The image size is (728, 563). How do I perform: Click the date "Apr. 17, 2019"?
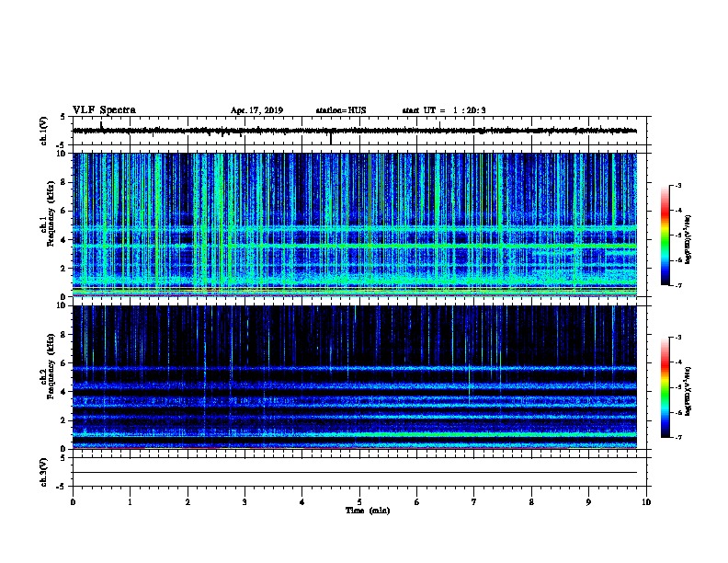(256, 110)
